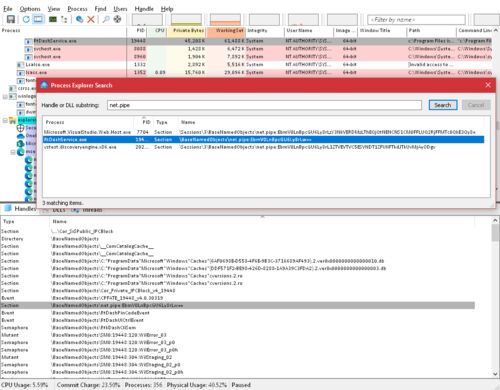
Task: Close the Process Explorer Search dialog
Action: pyautogui.click(x=488, y=85)
